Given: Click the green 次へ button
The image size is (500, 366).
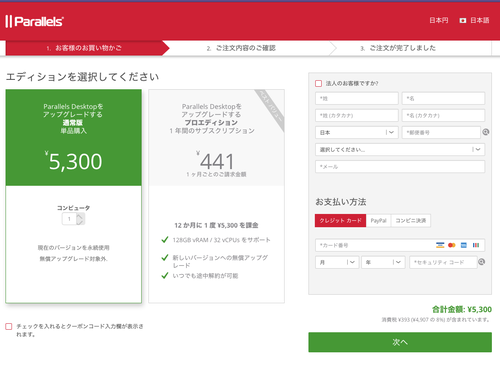Looking at the screenshot, I should 400,342.
